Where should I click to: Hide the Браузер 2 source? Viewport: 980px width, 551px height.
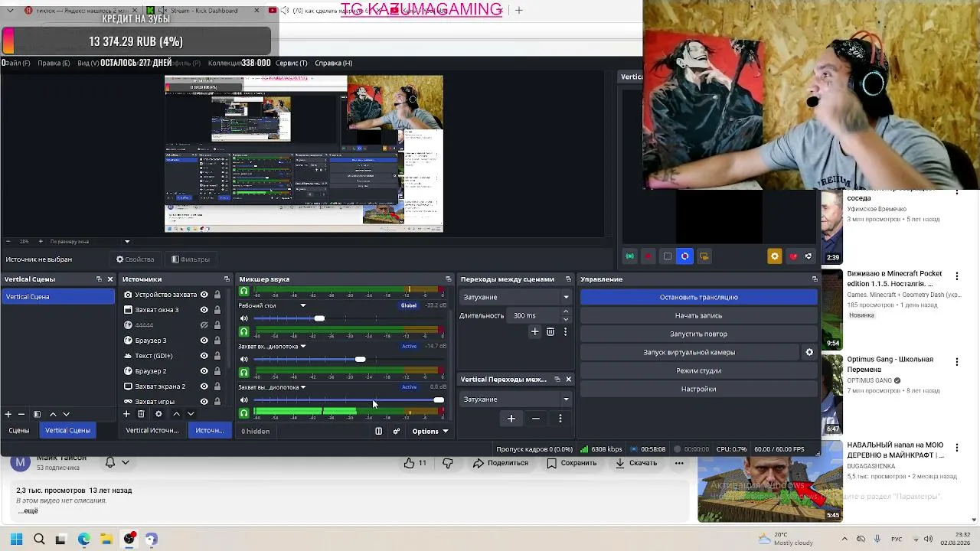[x=204, y=371]
